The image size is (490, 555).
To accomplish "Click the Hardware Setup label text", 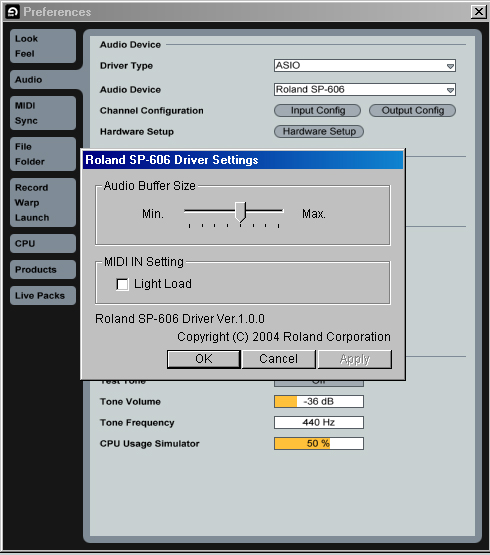I will pos(137,132).
